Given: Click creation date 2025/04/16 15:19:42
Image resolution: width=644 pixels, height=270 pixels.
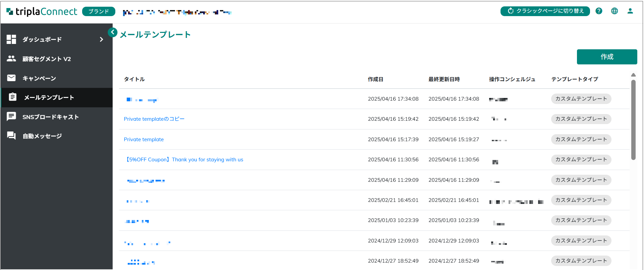Looking at the screenshot, I should click(x=393, y=119).
